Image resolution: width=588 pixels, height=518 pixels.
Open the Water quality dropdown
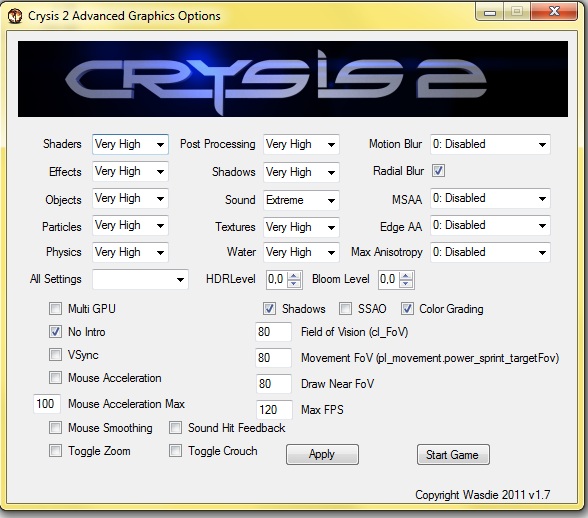(301, 252)
